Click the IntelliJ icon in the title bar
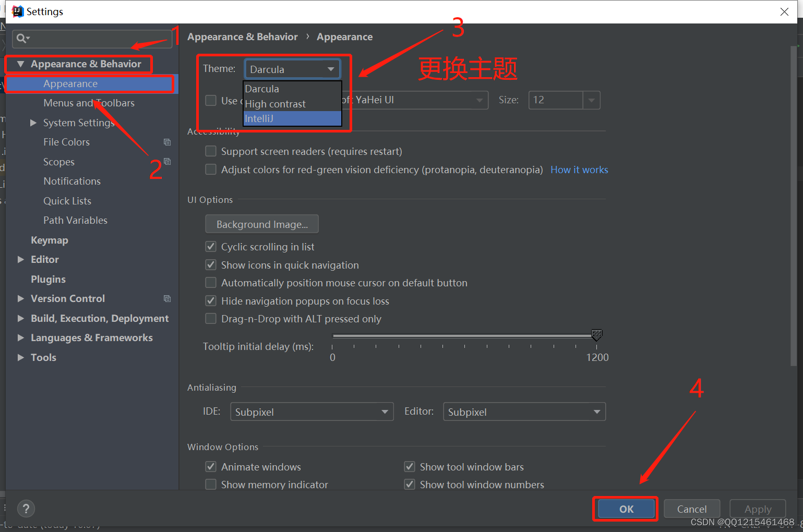Viewport: 803px width, 532px height. 18,11
